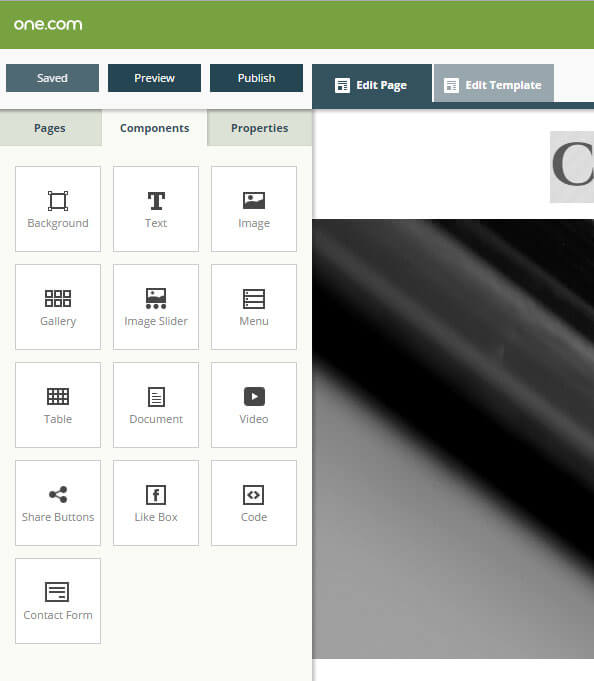Image resolution: width=594 pixels, height=681 pixels.
Task: Choose the Image Slider component
Action: point(156,307)
